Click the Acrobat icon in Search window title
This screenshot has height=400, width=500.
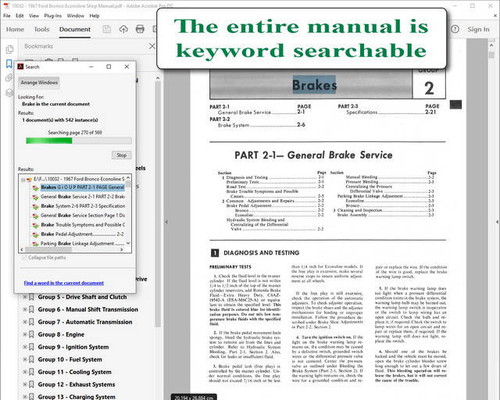tap(21, 67)
